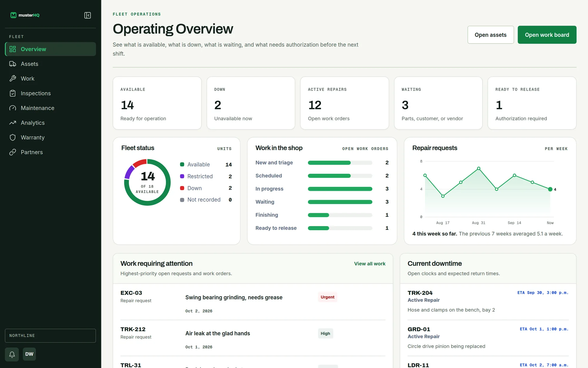
Task: Click the Ready to release row label
Action: (x=276, y=228)
